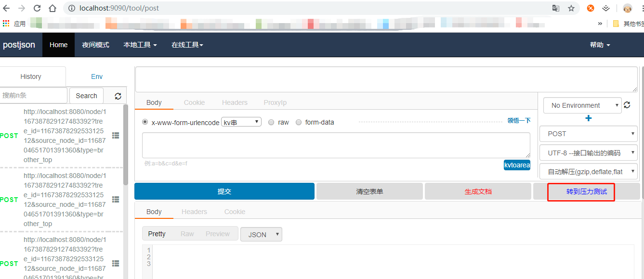The width and height of the screenshot is (644, 279).
Task: Add a new environment with the blue plus
Action: click(588, 118)
